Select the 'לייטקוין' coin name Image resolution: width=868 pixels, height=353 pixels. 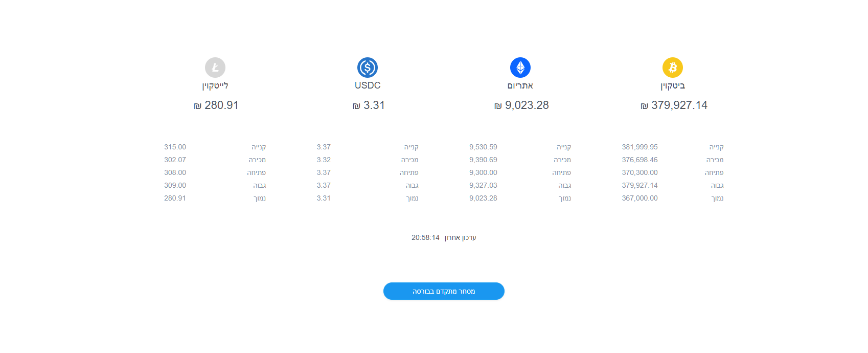(215, 85)
